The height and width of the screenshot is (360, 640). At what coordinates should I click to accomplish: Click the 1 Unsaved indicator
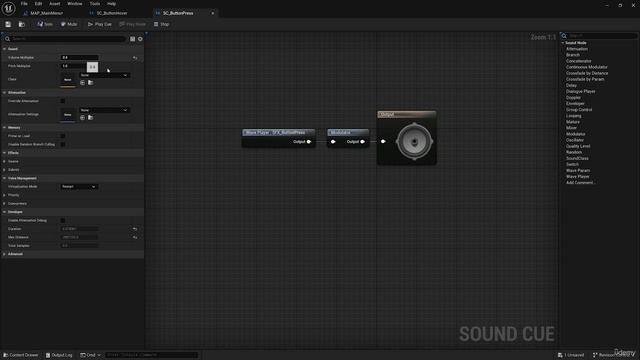pyautogui.click(x=571, y=355)
